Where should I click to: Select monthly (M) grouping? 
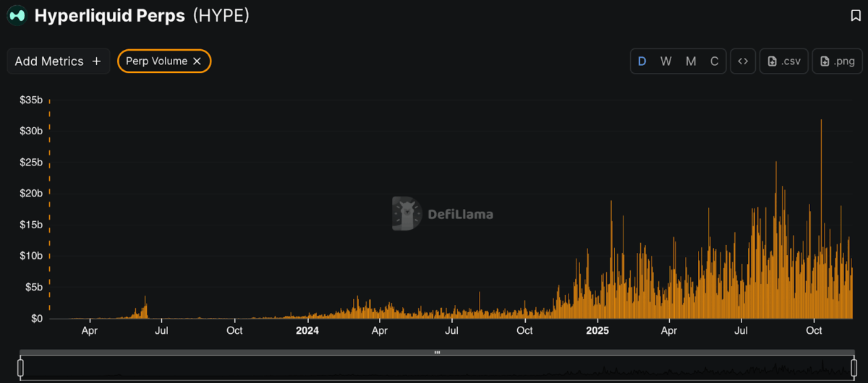[691, 61]
